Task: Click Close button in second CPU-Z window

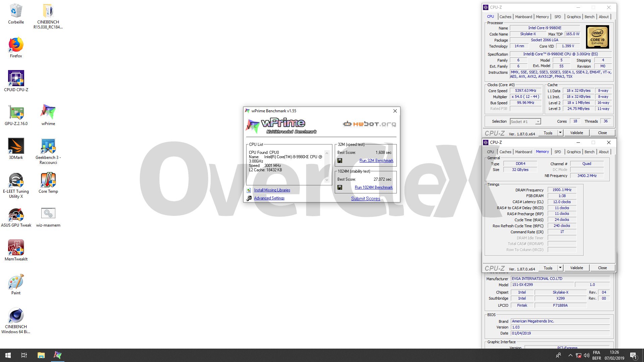Action: click(602, 268)
